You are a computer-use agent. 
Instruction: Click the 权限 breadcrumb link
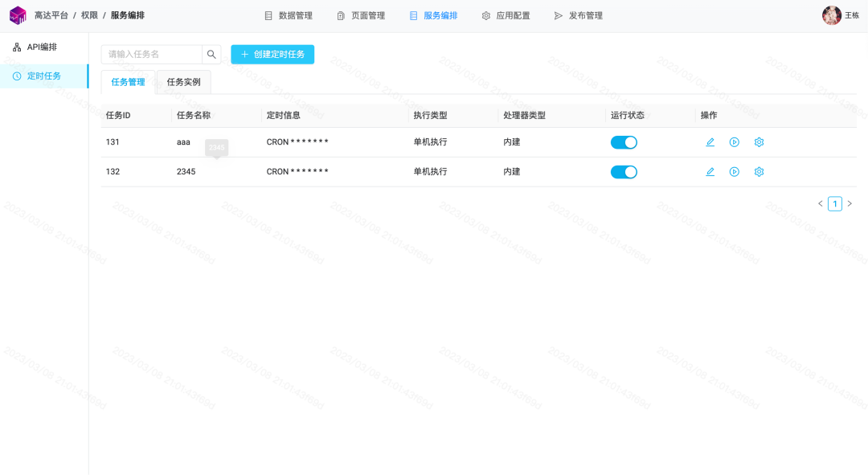pos(89,15)
